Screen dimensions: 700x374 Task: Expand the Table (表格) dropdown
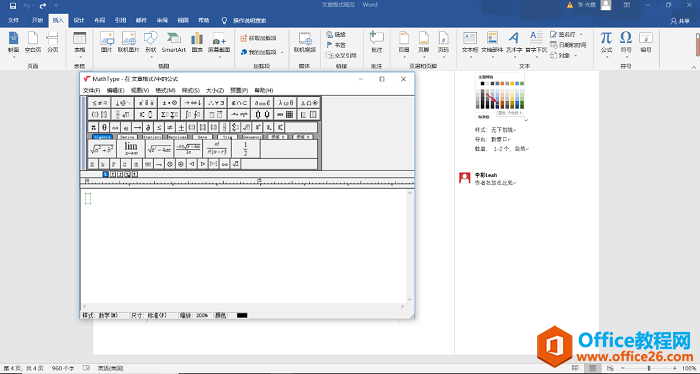pos(79,57)
